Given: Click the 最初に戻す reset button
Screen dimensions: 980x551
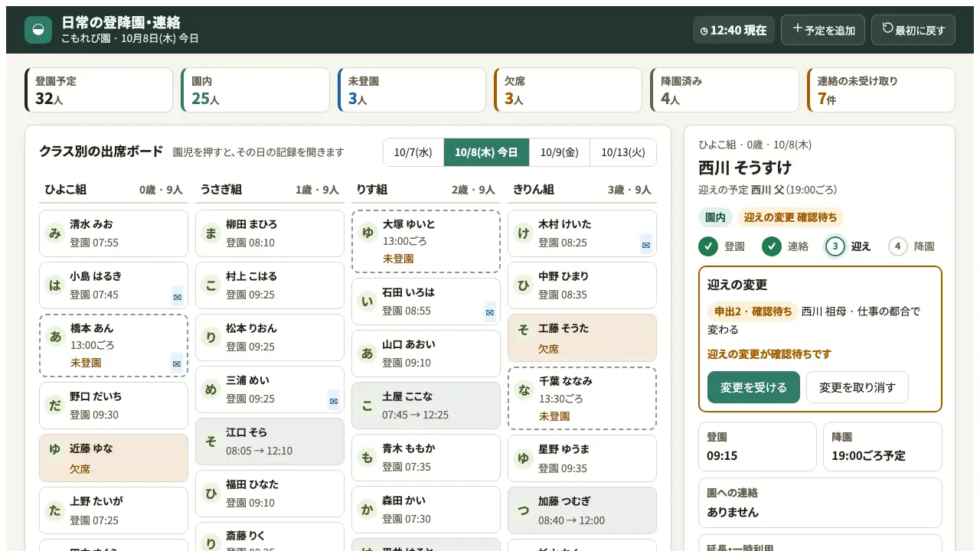Looking at the screenshot, I should click(913, 30).
